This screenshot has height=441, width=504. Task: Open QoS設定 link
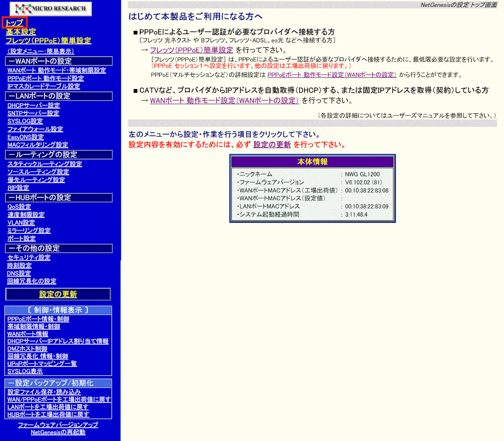[x=19, y=207]
